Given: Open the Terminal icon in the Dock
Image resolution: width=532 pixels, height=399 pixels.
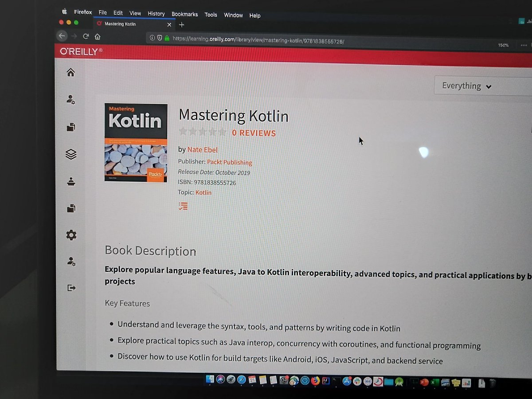Looking at the screenshot, I should pos(336,380).
